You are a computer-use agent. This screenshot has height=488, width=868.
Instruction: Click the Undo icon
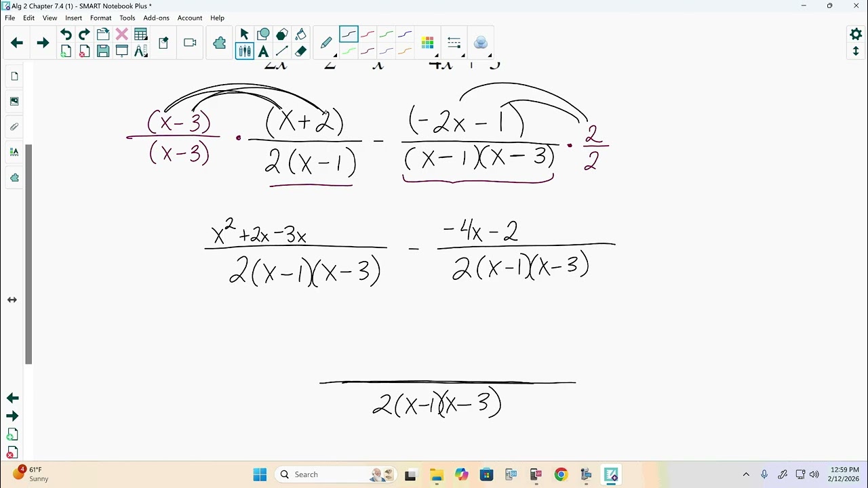(66, 35)
